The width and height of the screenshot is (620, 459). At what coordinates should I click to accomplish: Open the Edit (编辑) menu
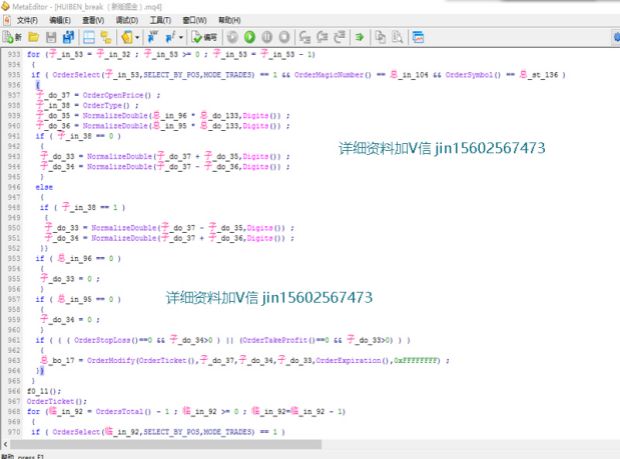point(60,20)
